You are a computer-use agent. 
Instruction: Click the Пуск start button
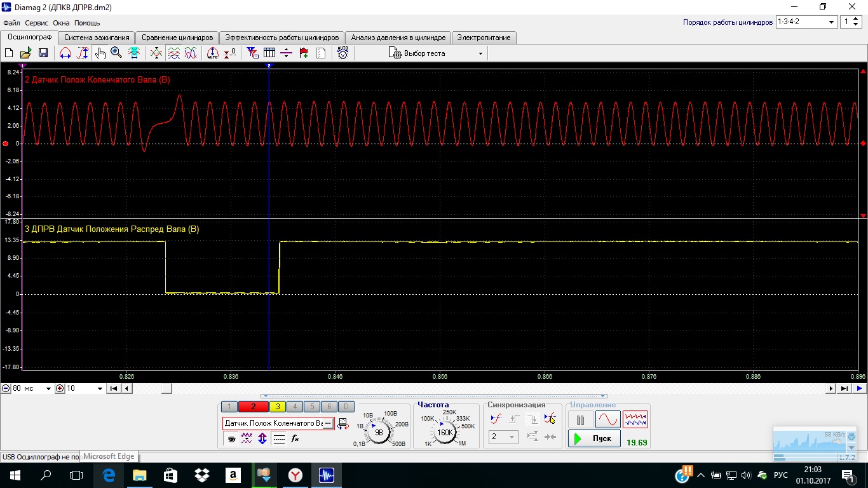(594, 438)
